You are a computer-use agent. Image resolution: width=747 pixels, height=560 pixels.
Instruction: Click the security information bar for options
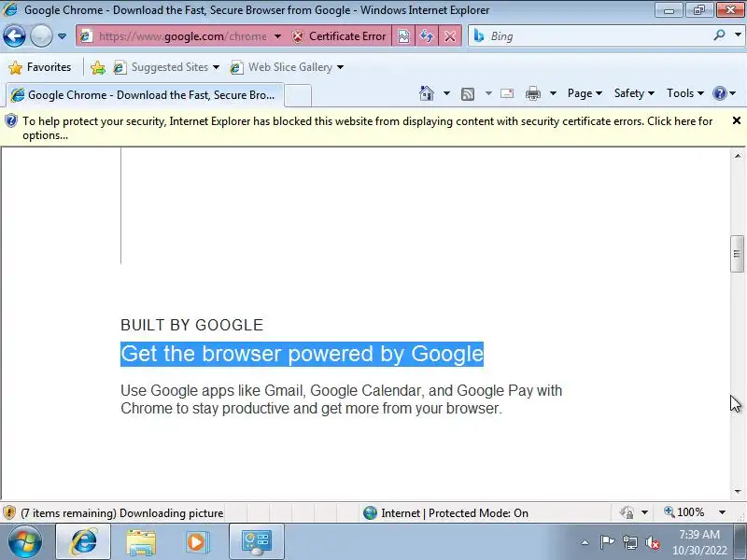[x=367, y=128]
